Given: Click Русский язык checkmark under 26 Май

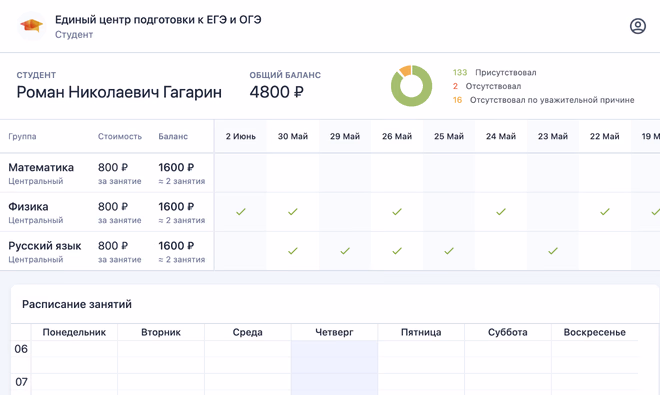Looking at the screenshot, I should pyautogui.click(x=397, y=251).
